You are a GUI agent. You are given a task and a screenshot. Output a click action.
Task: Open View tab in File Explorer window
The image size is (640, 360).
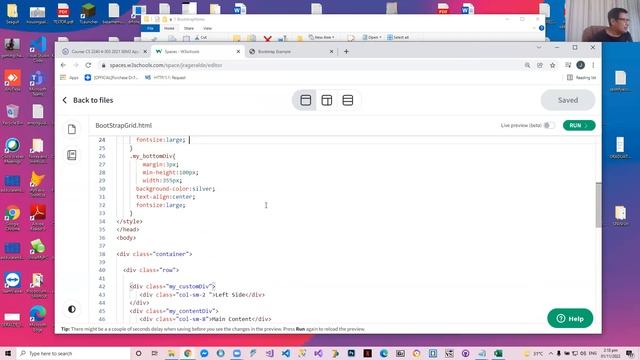point(207,28)
